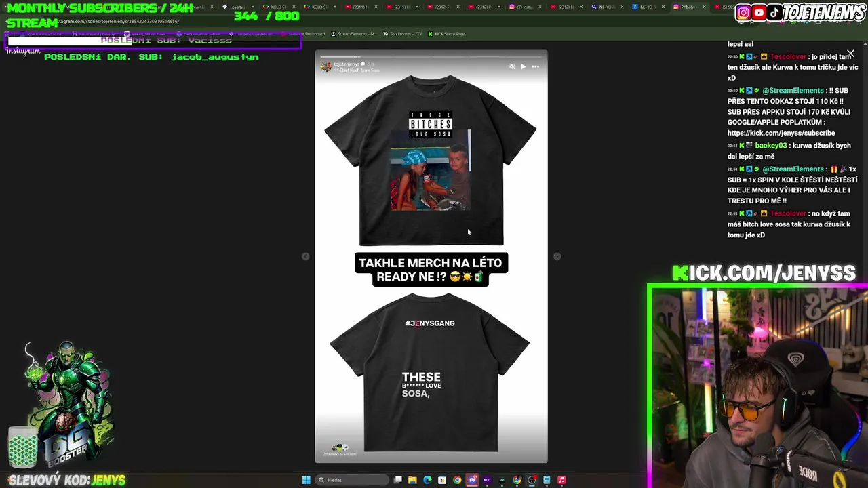Viewport: 868px width, 488px height.
Task: Open the NEXT app on the taskbar
Action: click(x=487, y=480)
